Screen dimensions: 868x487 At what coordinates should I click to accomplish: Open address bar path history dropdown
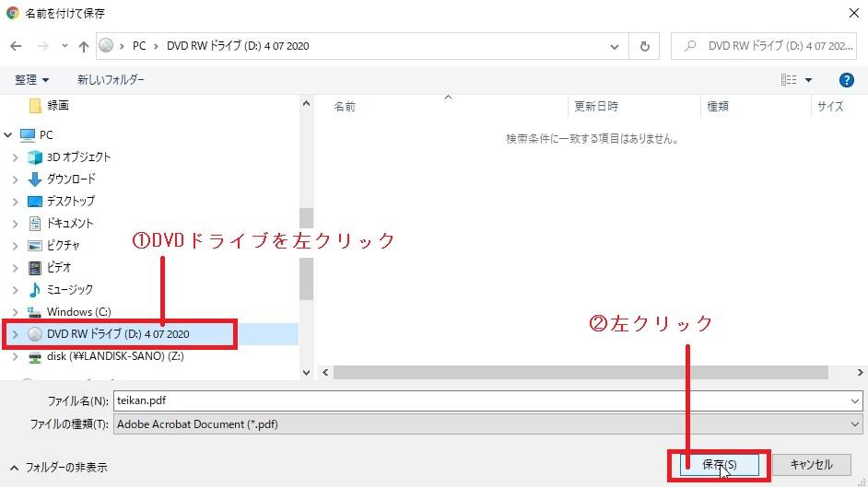click(616, 46)
